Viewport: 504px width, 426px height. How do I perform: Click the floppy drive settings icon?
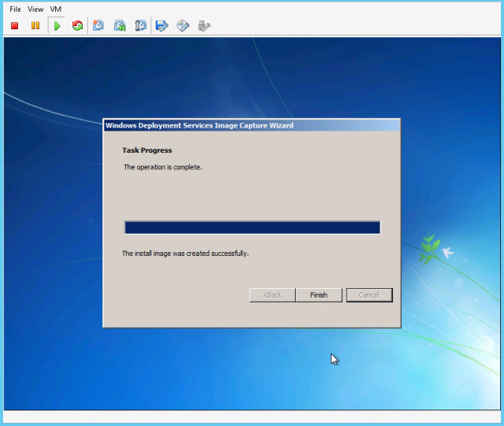point(162,26)
